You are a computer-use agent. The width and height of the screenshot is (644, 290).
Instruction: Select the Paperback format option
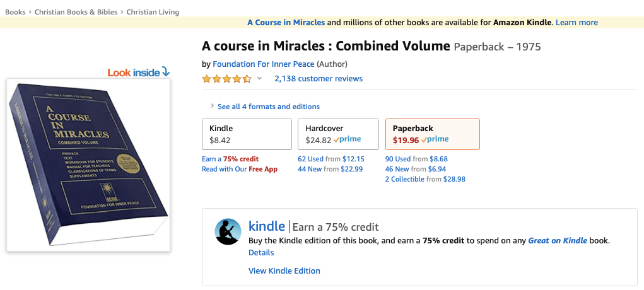click(432, 134)
